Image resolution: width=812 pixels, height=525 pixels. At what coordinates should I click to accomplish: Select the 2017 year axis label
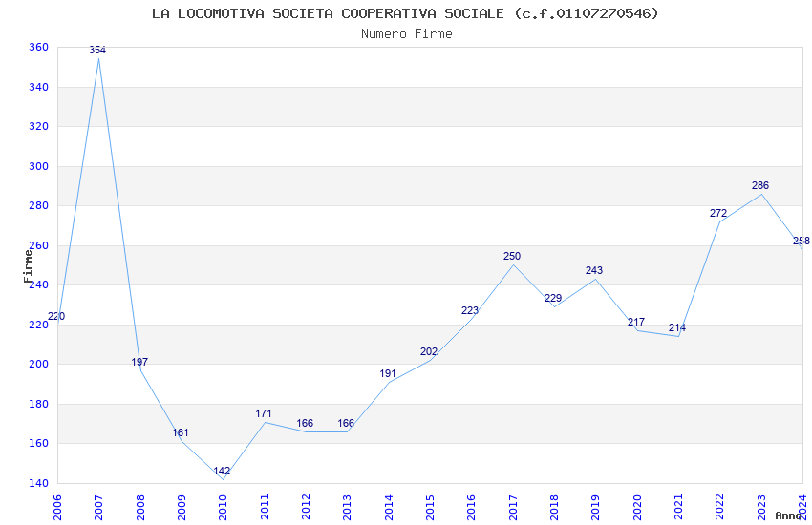[513, 507]
